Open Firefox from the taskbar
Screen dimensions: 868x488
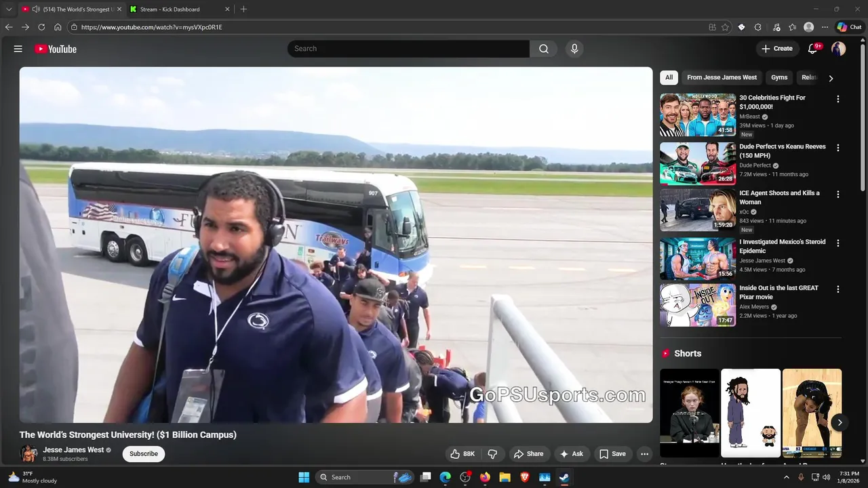(485, 477)
